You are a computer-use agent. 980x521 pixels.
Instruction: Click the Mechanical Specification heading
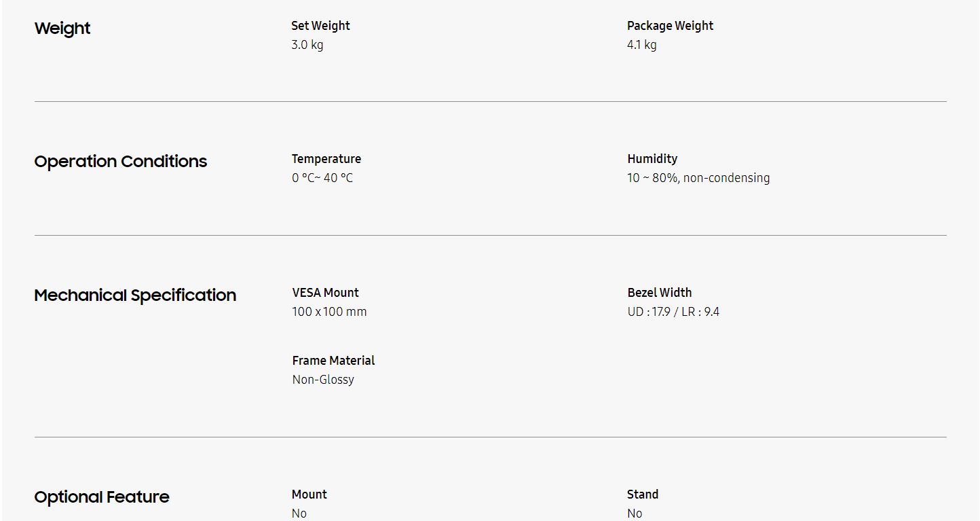pyautogui.click(x=135, y=295)
